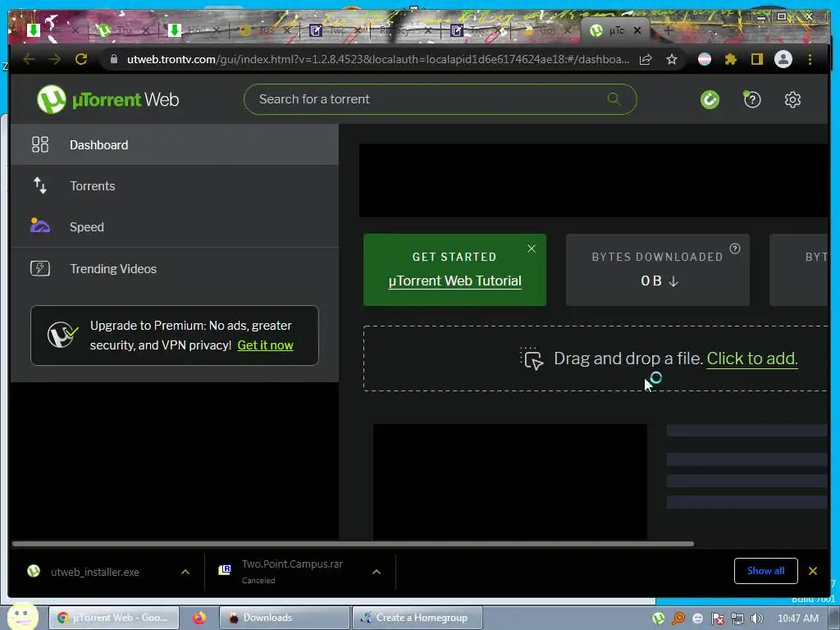Reload the page in the browser
840x630 pixels.
81,59
